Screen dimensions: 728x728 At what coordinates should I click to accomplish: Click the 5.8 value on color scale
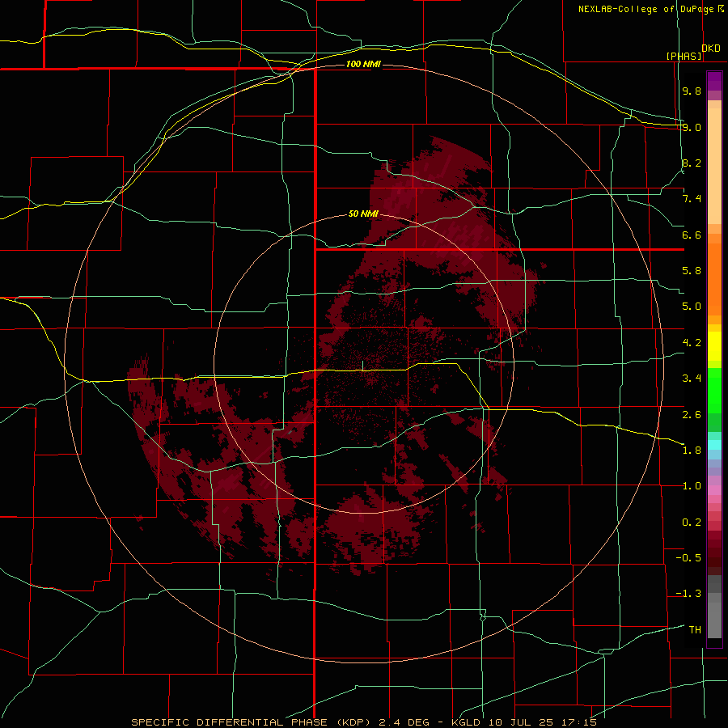click(x=692, y=271)
